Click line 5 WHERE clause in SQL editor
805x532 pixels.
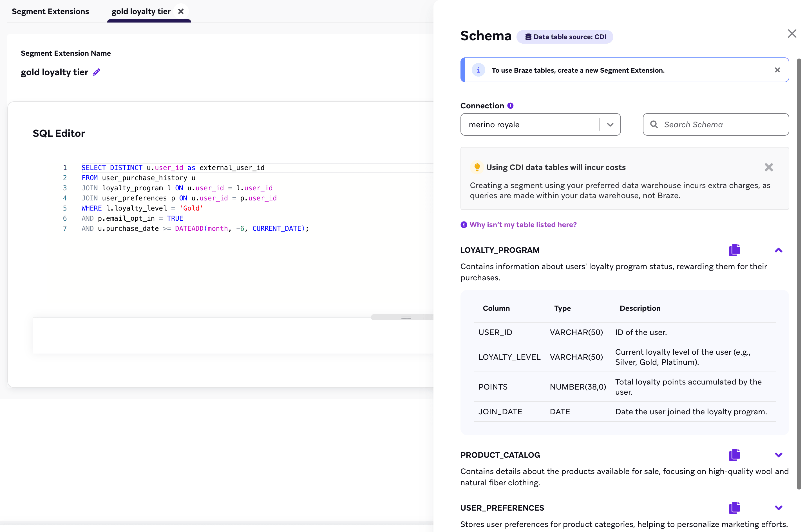(142, 208)
